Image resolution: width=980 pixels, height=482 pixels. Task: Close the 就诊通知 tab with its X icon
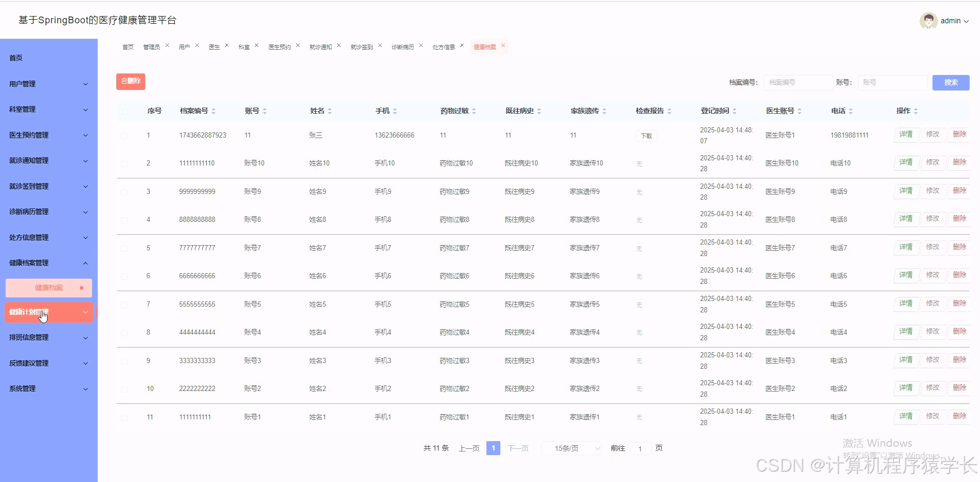pos(339,44)
